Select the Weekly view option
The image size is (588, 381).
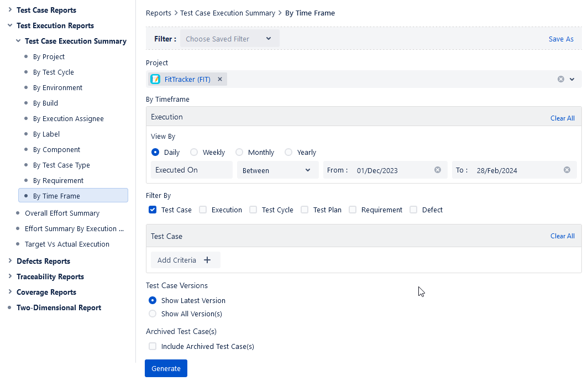click(x=194, y=152)
